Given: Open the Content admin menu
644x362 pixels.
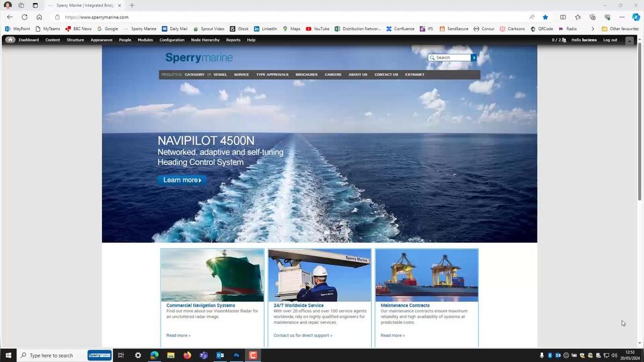Looking at the screenshot, I should pyautogui.click(x=53, y=40).
